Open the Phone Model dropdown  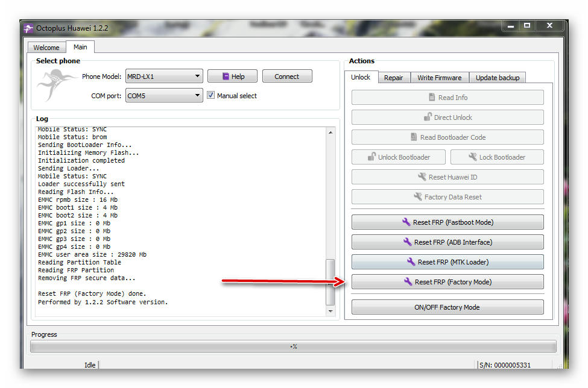coord(164,77)
